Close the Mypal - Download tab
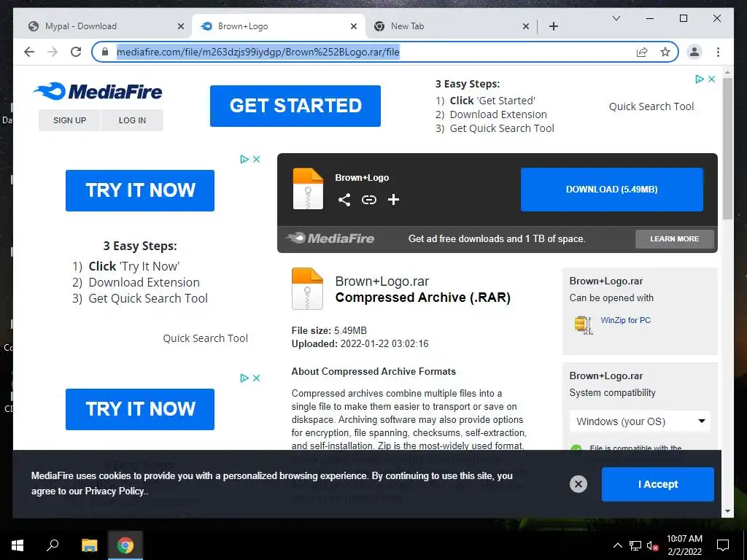 pyautogui.click(x=181, y=26)
